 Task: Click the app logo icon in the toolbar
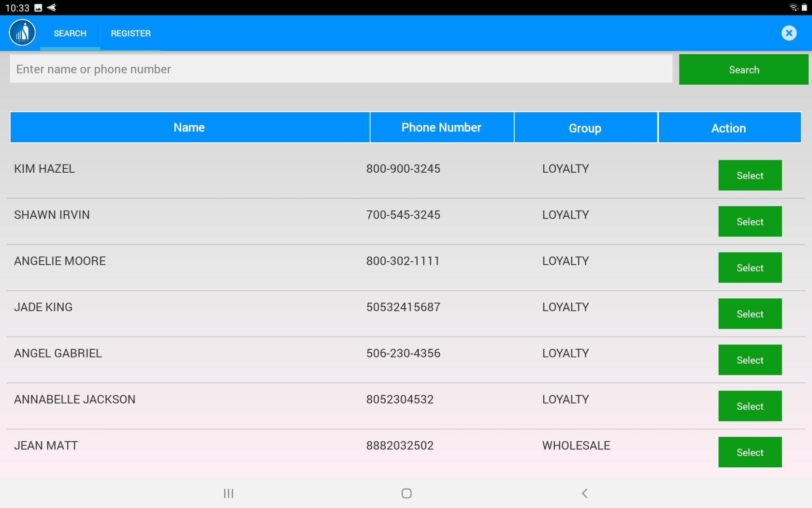(x=21, y=32)
